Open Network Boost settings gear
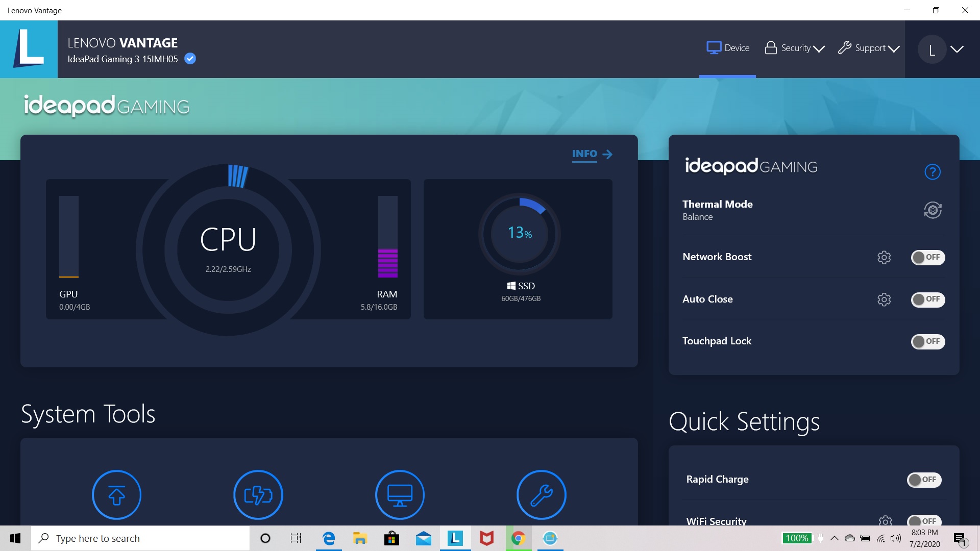Viewport: 980px width, 551px height. coord(884,257)
